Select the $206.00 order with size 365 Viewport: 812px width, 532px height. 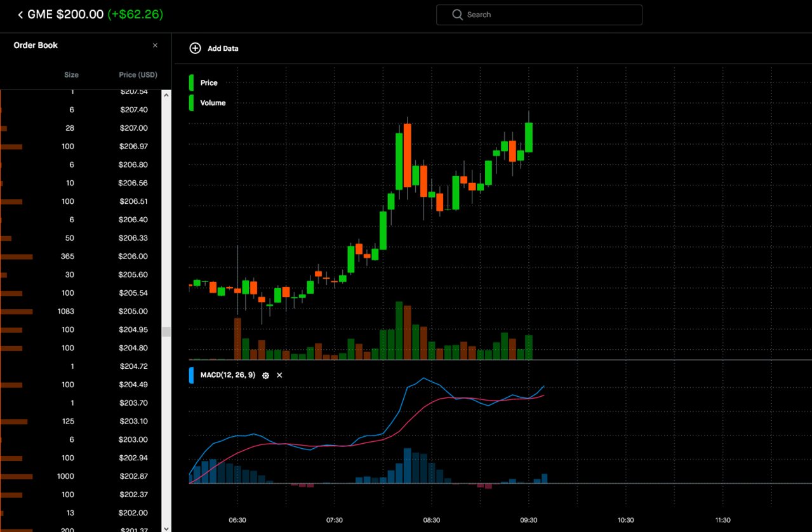point(81,256)
